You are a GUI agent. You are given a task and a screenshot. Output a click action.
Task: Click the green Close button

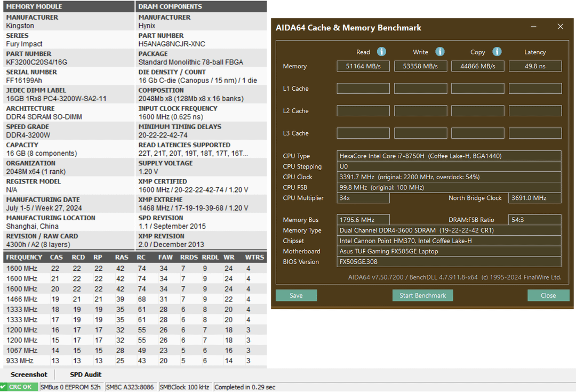point(548,295)
